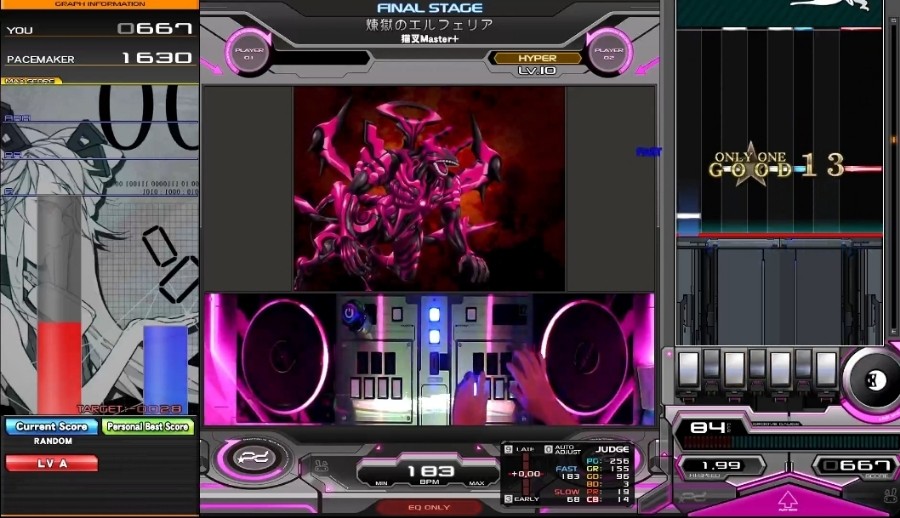Click the CB: 14 judge count

pyautogui.click(x=608, y=500)
